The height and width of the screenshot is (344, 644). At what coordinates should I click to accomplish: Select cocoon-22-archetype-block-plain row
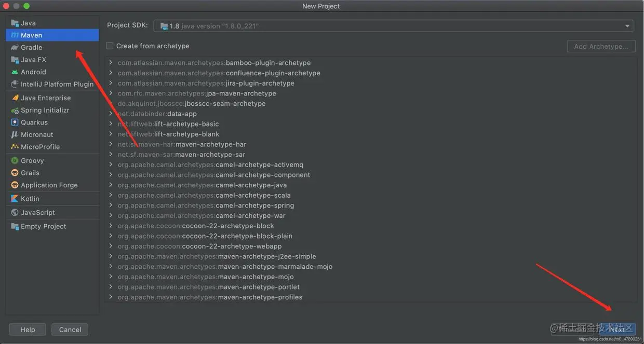[x=371, y=236]
